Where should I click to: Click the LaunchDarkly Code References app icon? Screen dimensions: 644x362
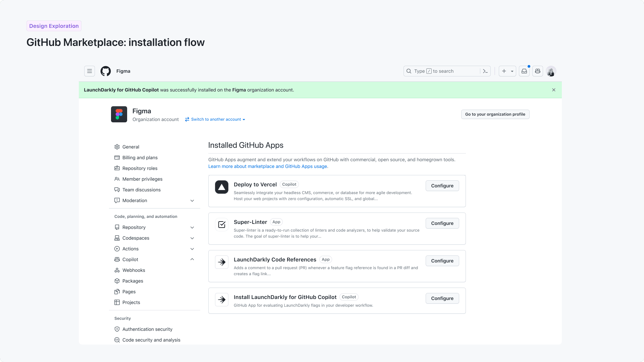(221, 262)
